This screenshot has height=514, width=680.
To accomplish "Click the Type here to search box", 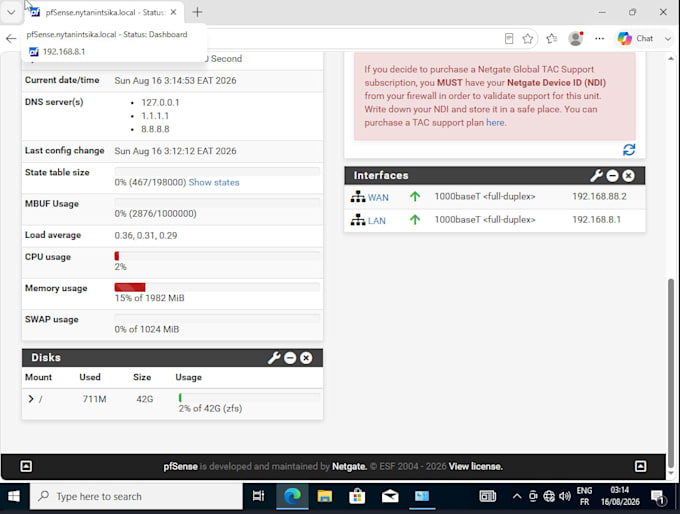I will tap(136, 496).
